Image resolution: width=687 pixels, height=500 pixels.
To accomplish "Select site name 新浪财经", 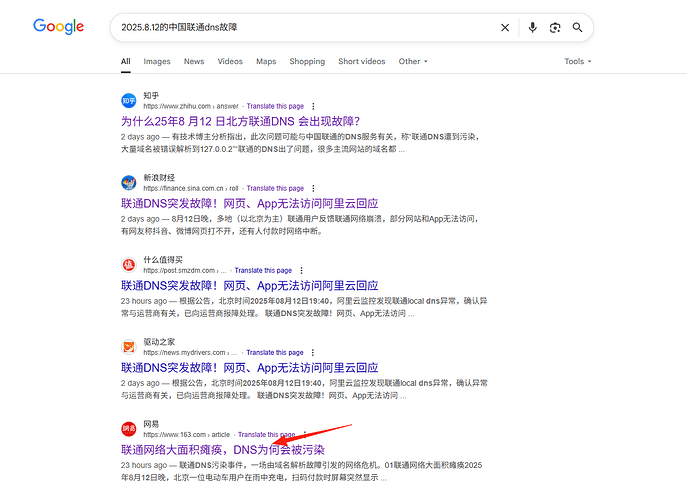I will tap(159, 177).
